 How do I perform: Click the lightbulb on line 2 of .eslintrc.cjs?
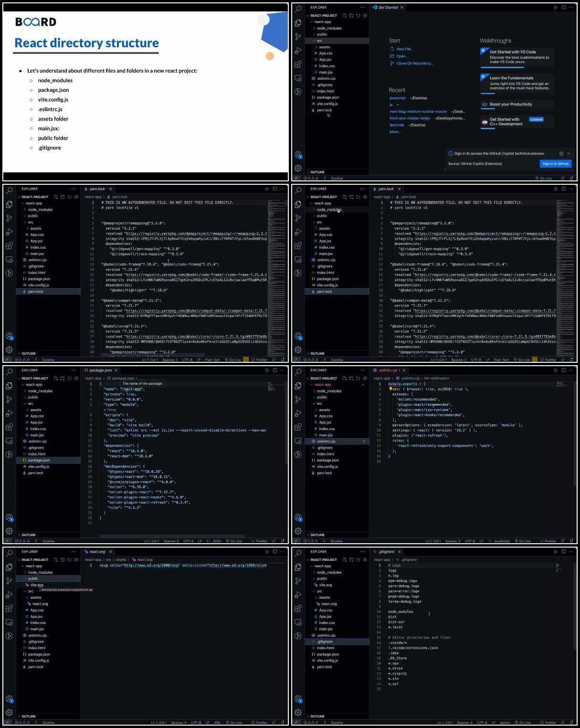pos(390,389)
